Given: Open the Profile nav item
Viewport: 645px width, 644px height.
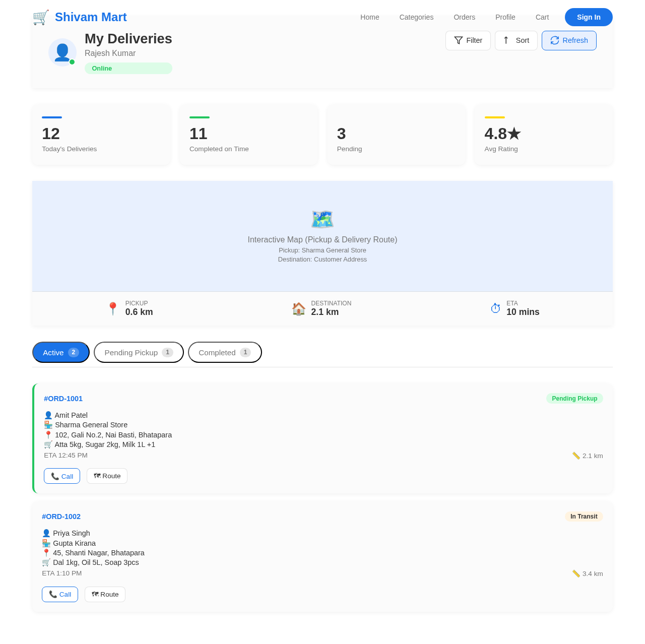Looking at the screenshot, I should [x=505, y=17].
